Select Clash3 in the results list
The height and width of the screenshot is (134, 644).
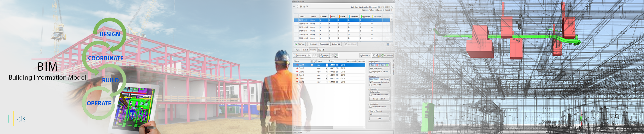coord(329,72)
